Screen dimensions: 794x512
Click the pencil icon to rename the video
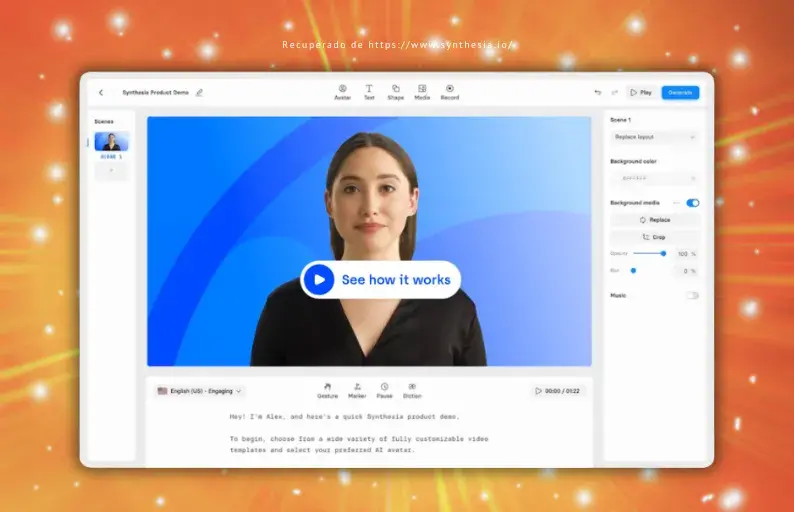(x=199, y=92)
